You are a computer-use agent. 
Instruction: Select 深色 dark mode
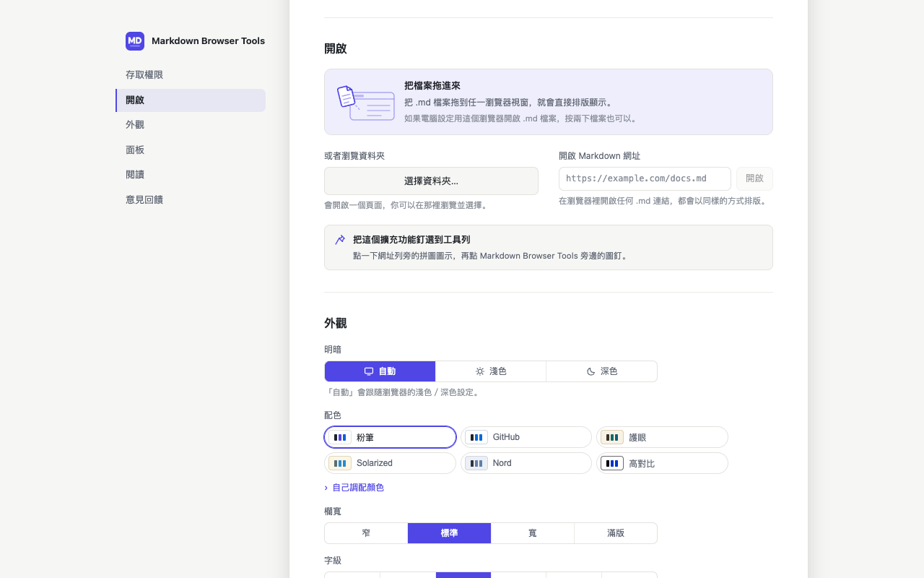pos(602,371)
